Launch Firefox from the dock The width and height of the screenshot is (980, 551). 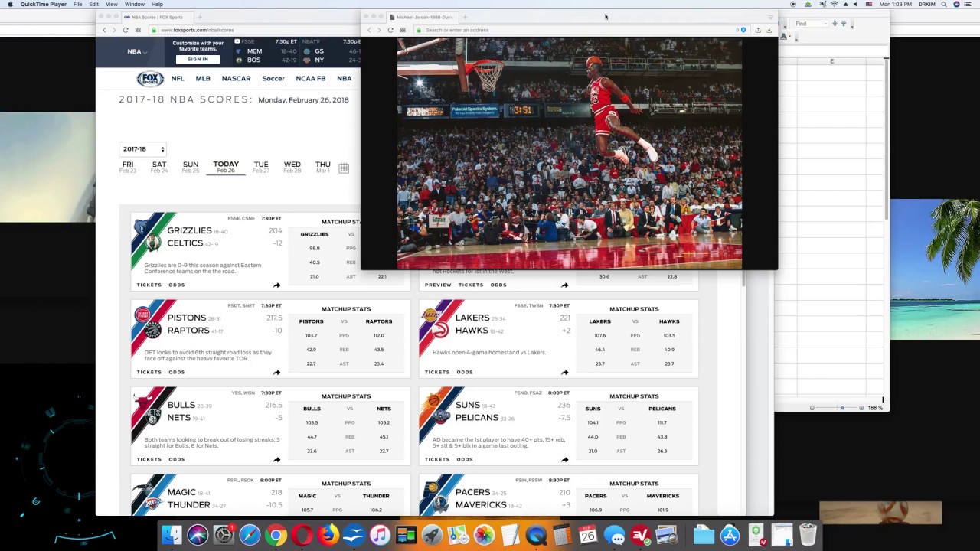(x=328, y=535)
